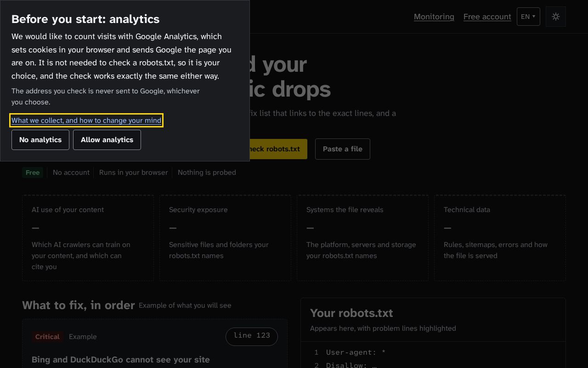Click the 'User-agent: *' code line
Viewport: 588px width, 368px height.
pyautogui.click(x=356, y=352)
